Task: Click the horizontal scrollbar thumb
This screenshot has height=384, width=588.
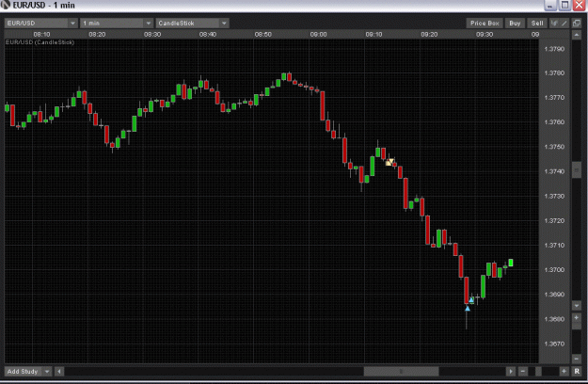Action: (x=401, y=371)
